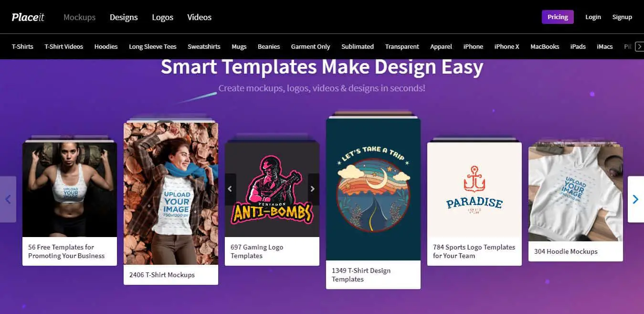Image resolution: width=644 pixels, height=314 pixels.
Task: Select the T-Shirts category
Action: tap(22, 46)
